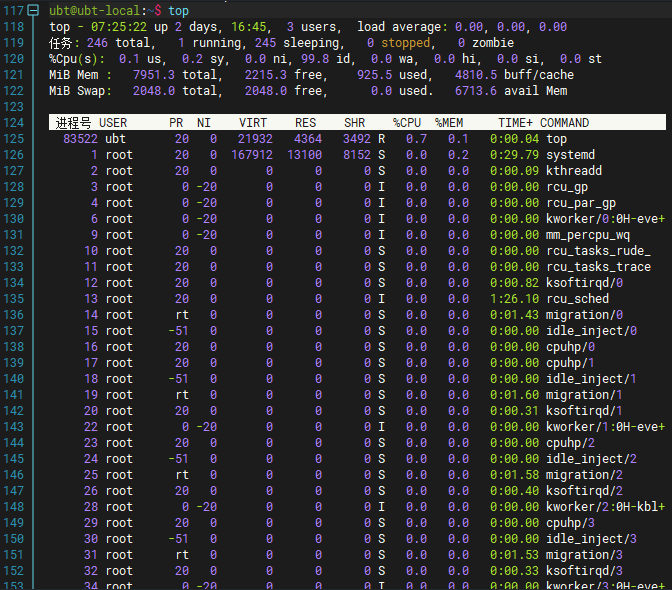Select the 'ubt' user of PID 83522
This screenshot has width=672, height=590.
115,139
